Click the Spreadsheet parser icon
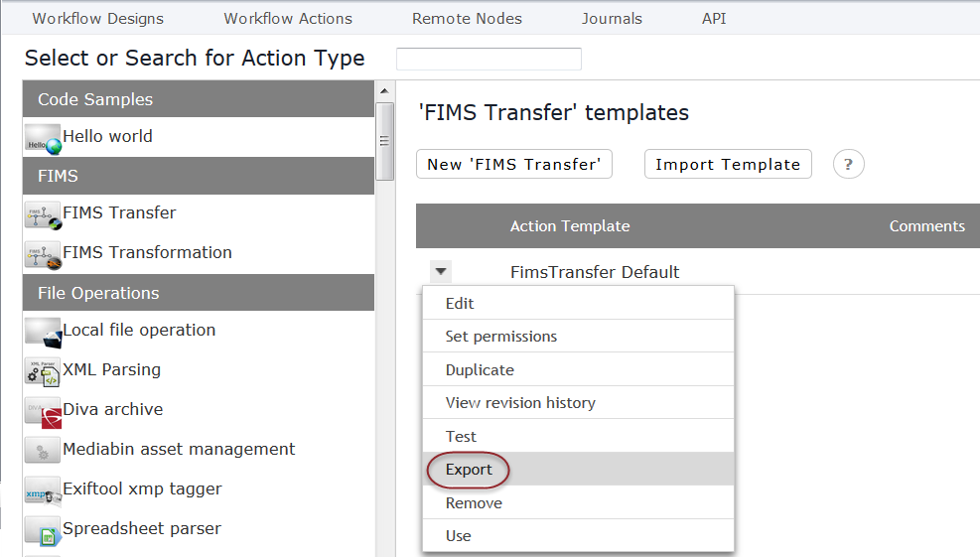Image resolution: width=980 pixels, height=557 pixels. point(43,531)
